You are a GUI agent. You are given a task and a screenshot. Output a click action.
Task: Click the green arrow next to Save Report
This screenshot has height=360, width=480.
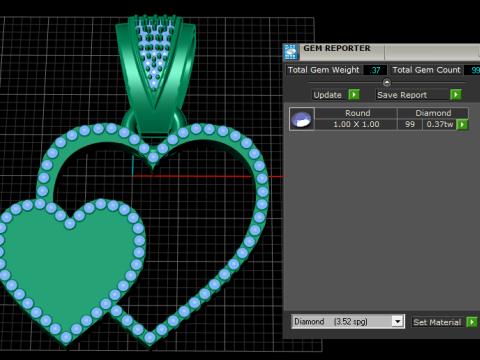point(455,95)
